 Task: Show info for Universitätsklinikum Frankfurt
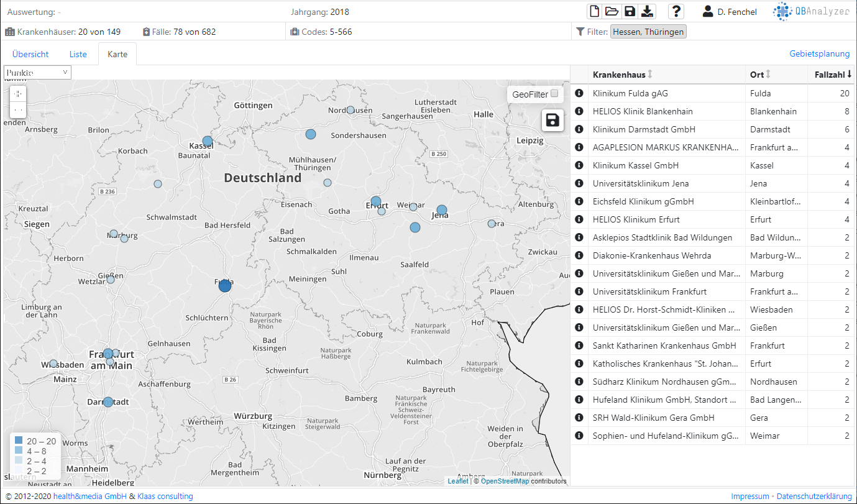[x=579, y=291]
